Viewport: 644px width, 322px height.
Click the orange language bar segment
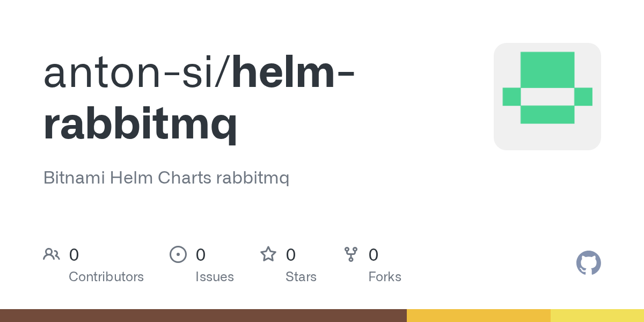(x=479, y=316)
